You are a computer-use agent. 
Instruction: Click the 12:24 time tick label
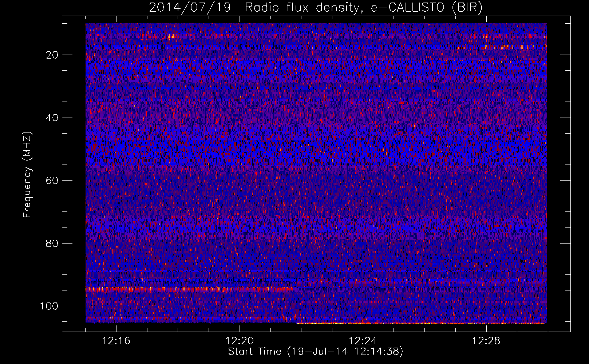click(x=363, y=341)
